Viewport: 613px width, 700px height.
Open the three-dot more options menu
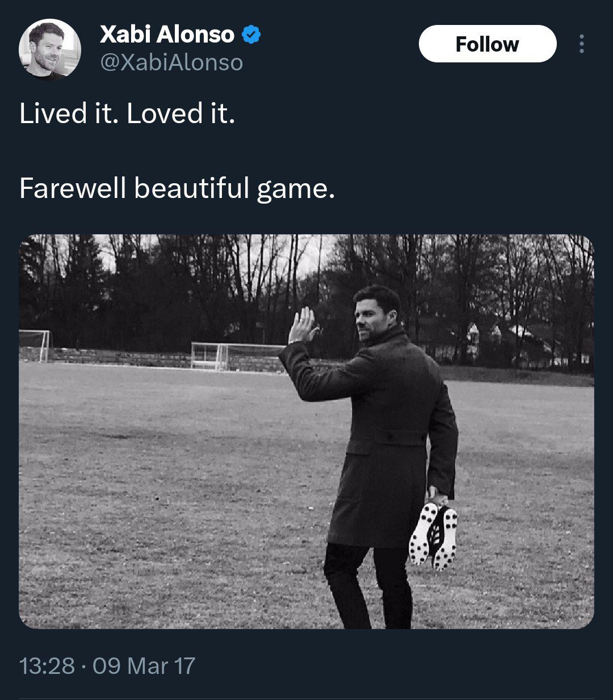pos(581,44)
